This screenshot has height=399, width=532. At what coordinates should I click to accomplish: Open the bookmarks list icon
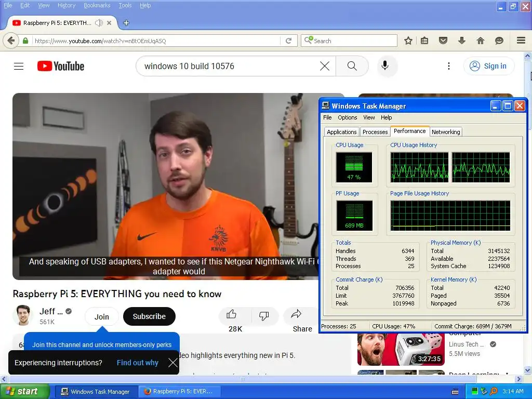click(424, 41)
